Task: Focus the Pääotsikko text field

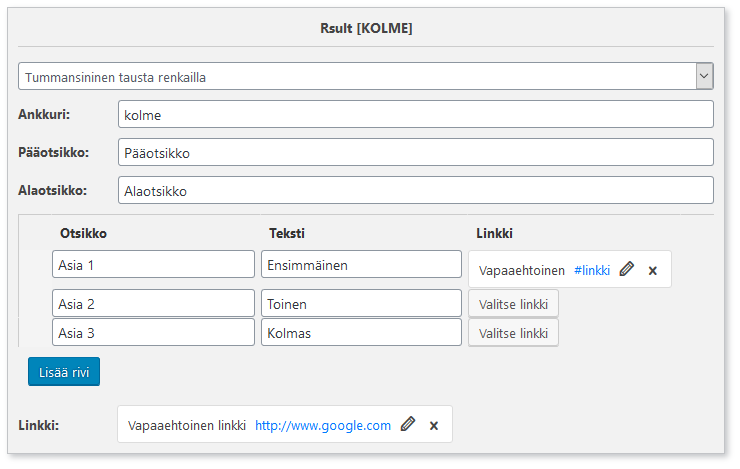Action: [x=416, y=152]
